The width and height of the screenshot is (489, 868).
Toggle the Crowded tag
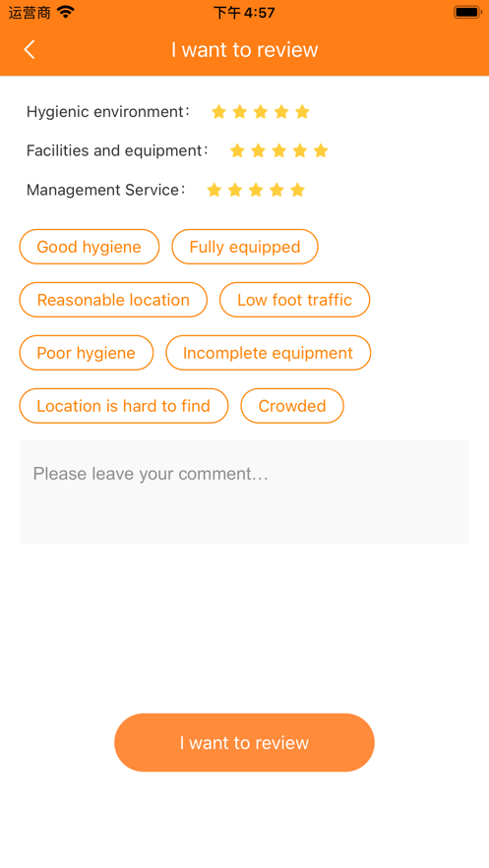292,406
